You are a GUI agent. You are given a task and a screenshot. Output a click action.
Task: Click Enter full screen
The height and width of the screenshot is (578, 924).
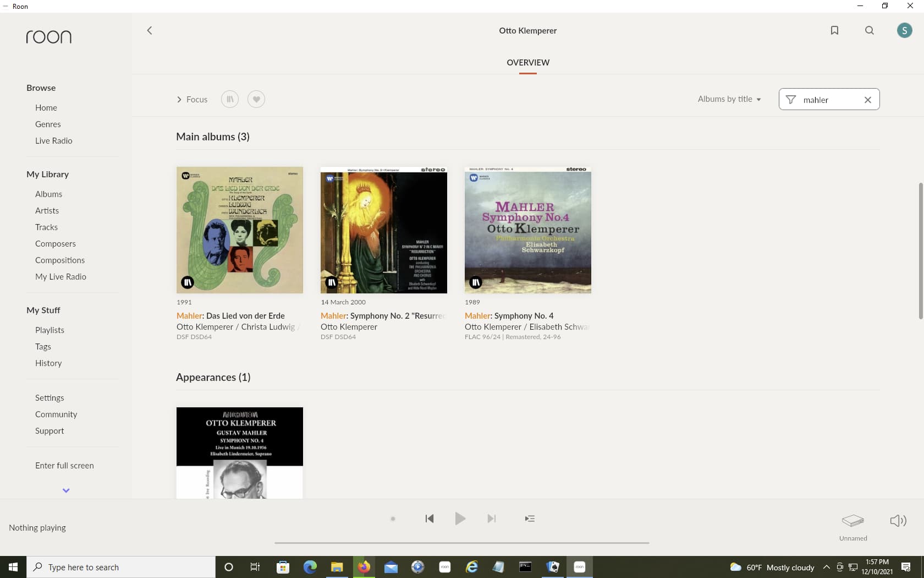(x=64, y=465)
